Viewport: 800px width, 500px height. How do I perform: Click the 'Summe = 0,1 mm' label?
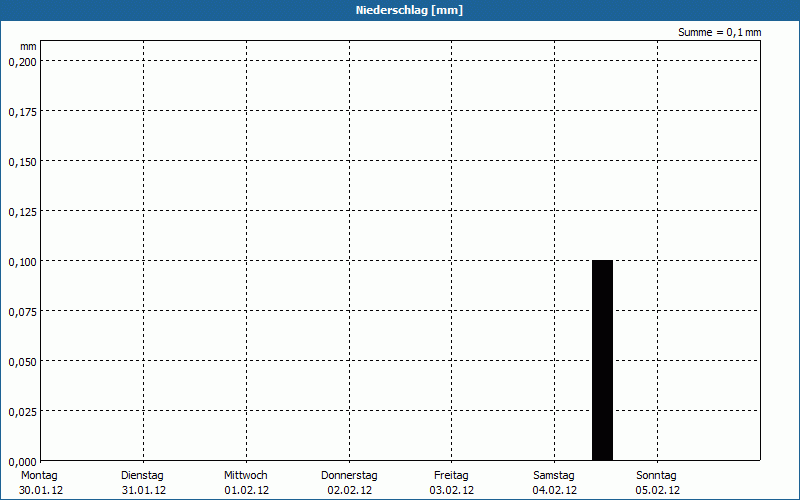[719, 32]
